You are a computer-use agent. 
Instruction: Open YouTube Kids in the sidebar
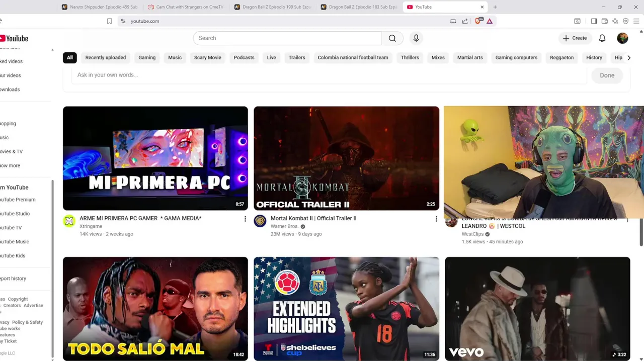pos(13,255)
